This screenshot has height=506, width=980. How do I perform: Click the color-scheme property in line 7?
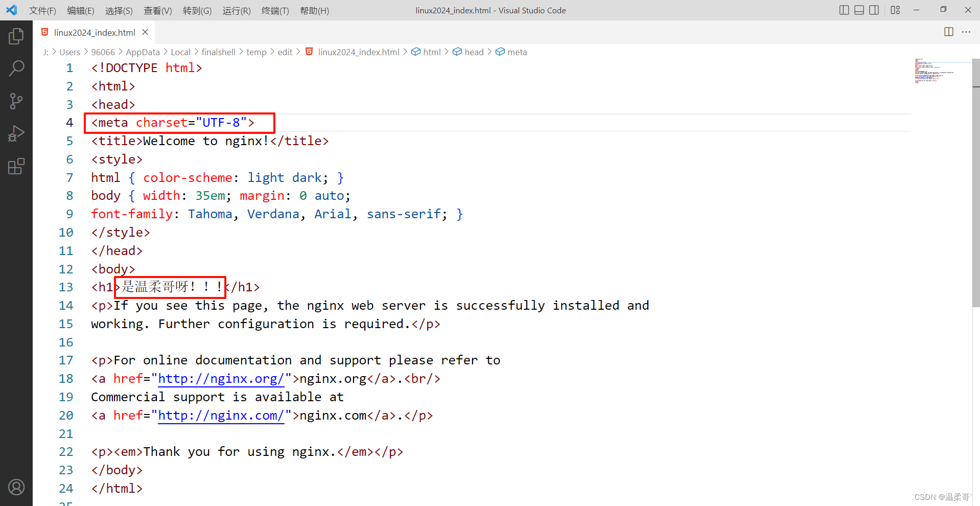click(x=188, y=178)
